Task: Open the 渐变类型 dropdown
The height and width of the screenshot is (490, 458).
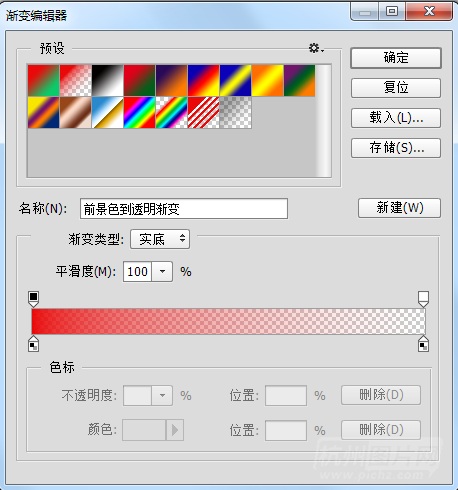Action: (160, 239)
